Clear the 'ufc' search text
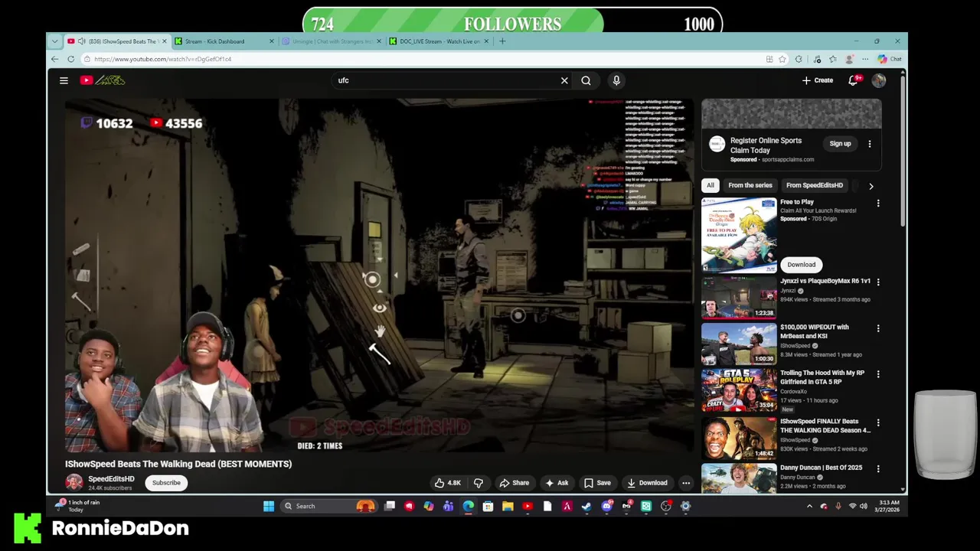 [x=564, y=80]
